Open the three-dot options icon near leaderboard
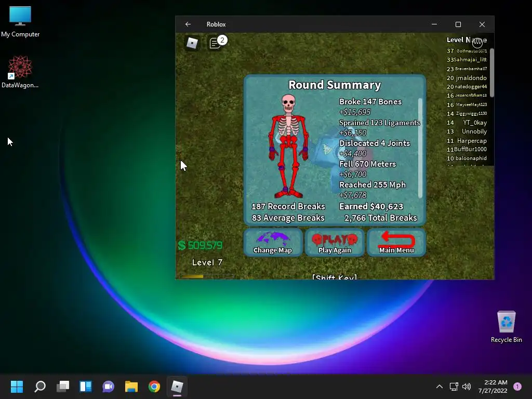This screenshot has height=399, width=532. (x=477, y=43)
